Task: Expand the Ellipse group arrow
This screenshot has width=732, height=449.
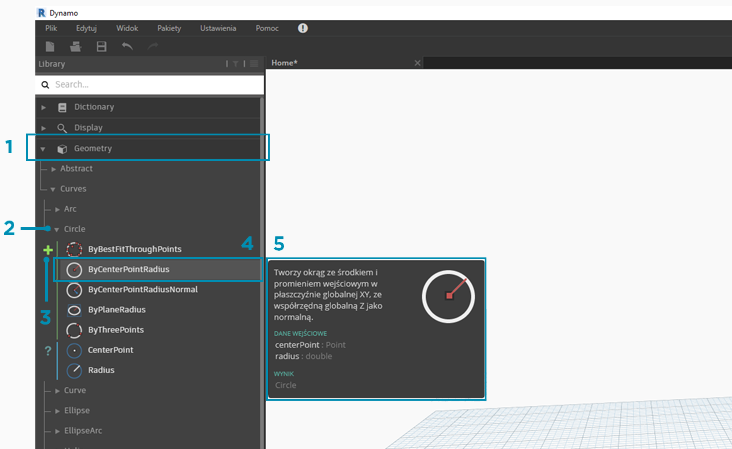Action: [x=57, y=411]
